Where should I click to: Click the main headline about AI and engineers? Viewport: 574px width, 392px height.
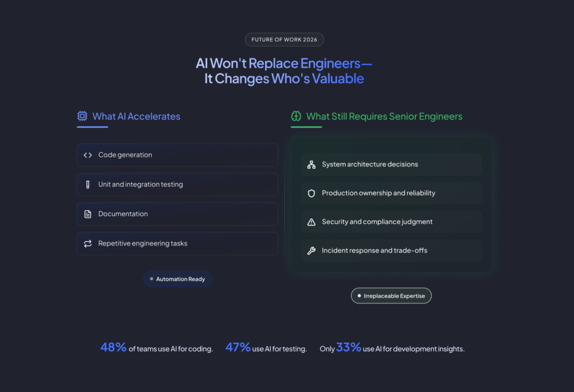tap(284, 71)
